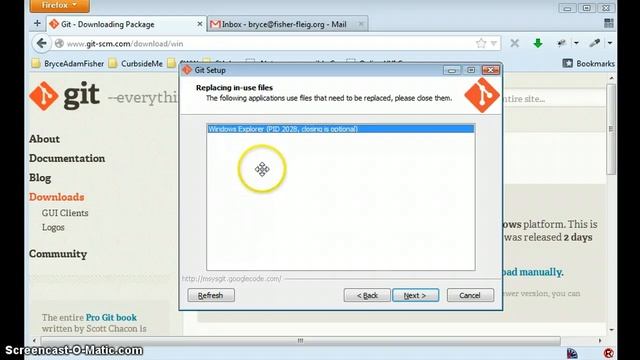640x360 pixels.
Task: Cancel the Git Setup installer
Action: (470, 295)
